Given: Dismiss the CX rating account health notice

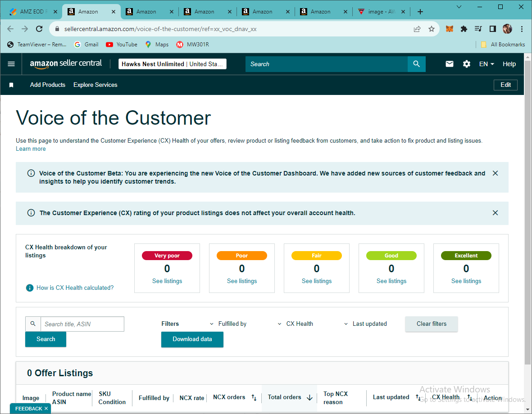Looking at the screenshot, I should (495, 212).
